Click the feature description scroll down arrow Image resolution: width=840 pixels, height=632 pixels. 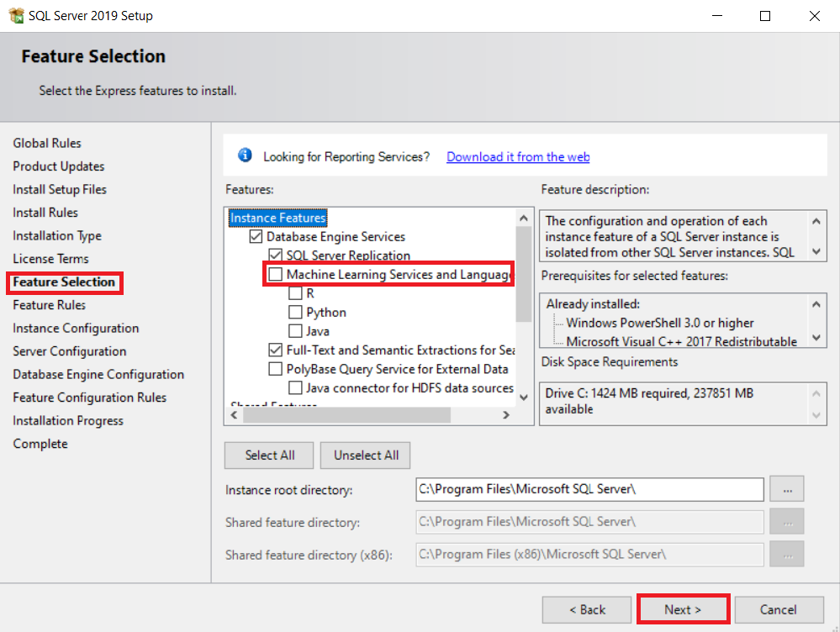(x=816, y=251)
